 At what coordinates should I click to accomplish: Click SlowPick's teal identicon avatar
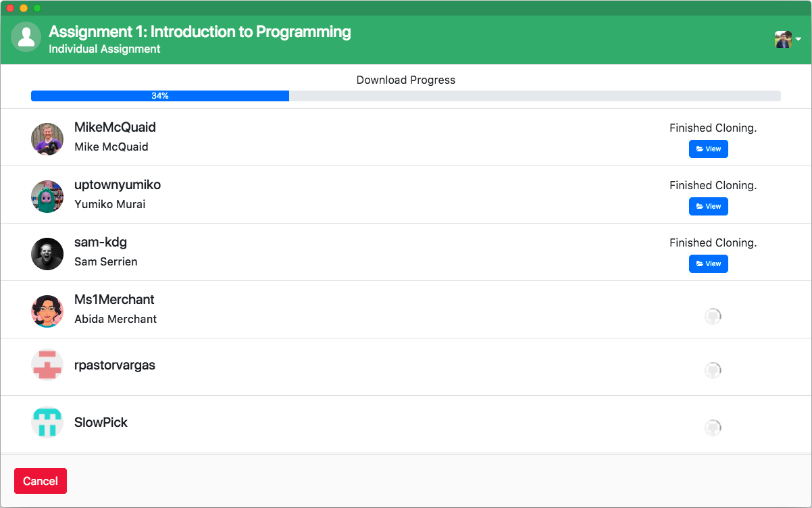click(x=47, y=423)
